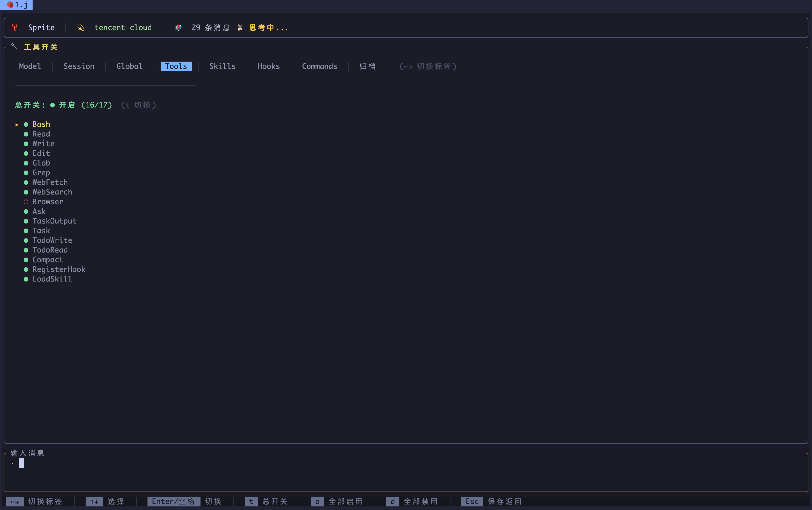Click the mailbox messages icon
Image resolution: width=812 pixels, height=510 pixels.
click(x=178, y=28)
